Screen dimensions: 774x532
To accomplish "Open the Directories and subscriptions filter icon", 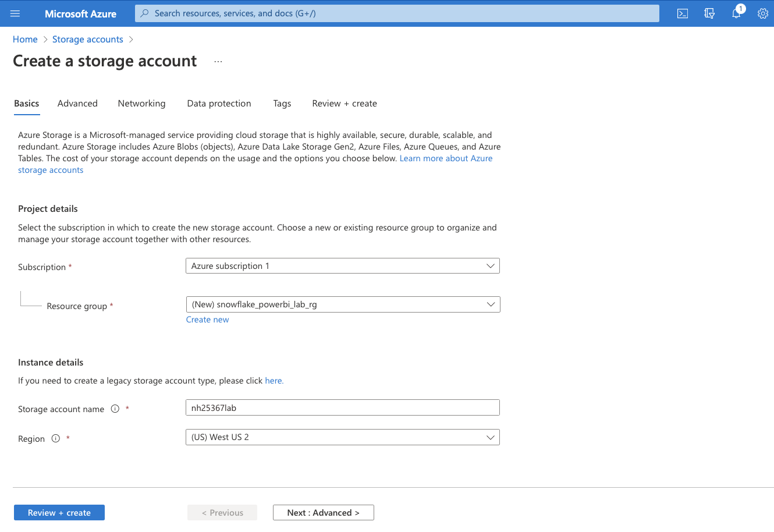I will point(709,13).
